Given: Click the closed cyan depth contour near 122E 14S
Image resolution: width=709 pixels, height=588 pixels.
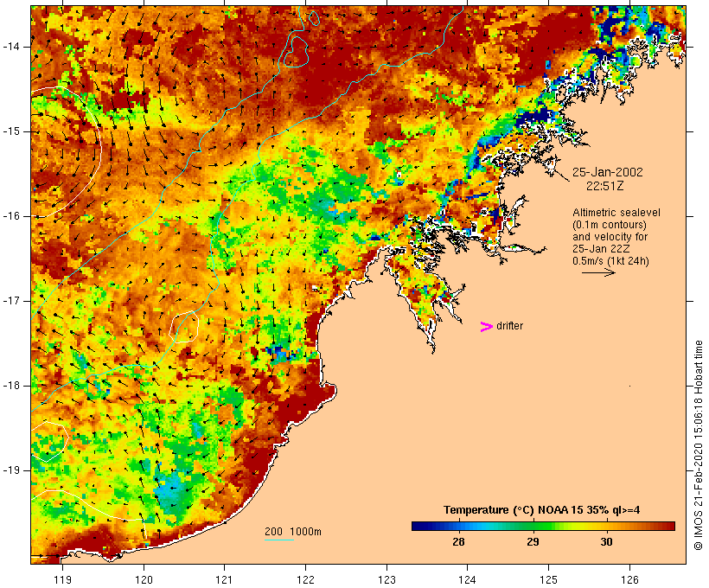Looking at the screenshot, I should (x=296, y=52).
